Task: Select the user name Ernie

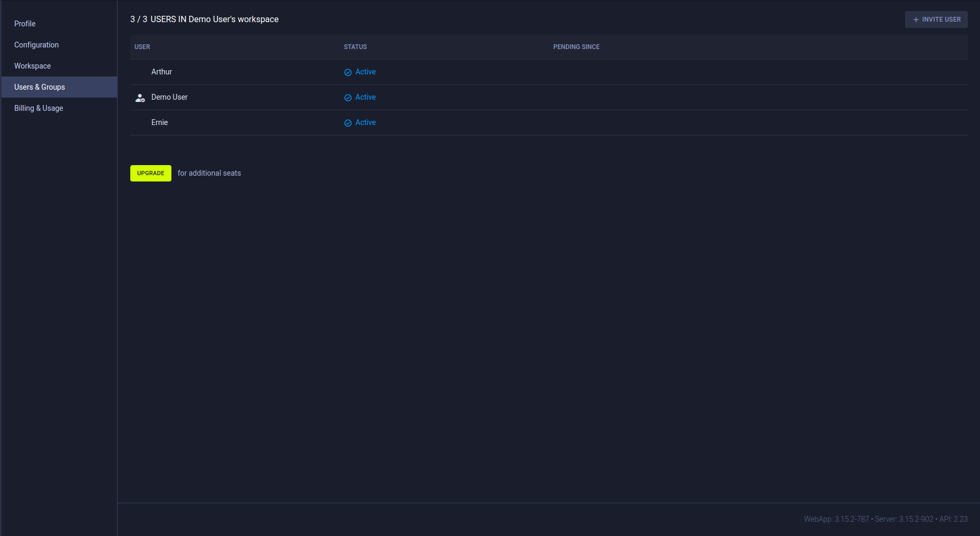Action: (x=159, y=122)
